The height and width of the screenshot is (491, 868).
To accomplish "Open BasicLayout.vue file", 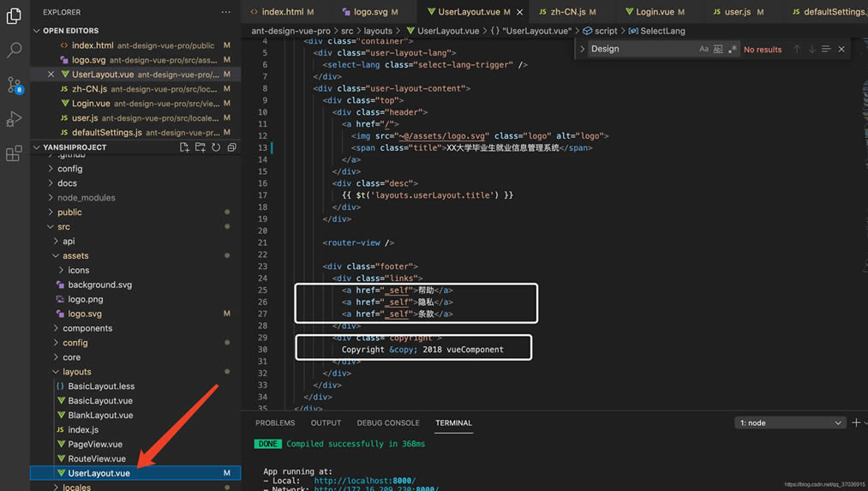I will coord(99,400).
